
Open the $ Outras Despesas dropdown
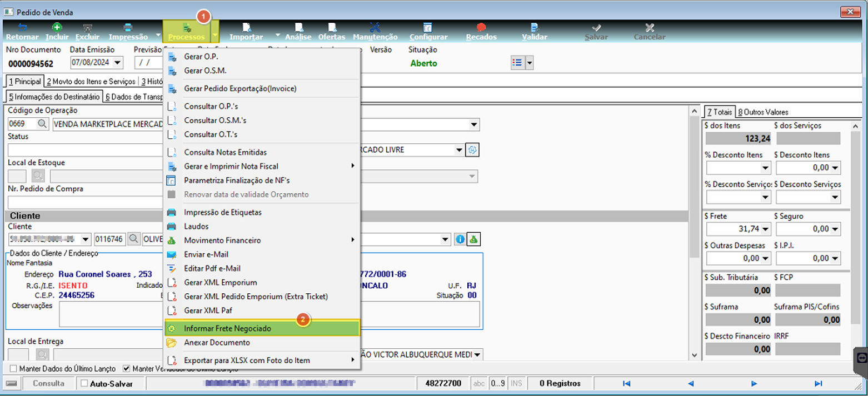tap(766, 258)
